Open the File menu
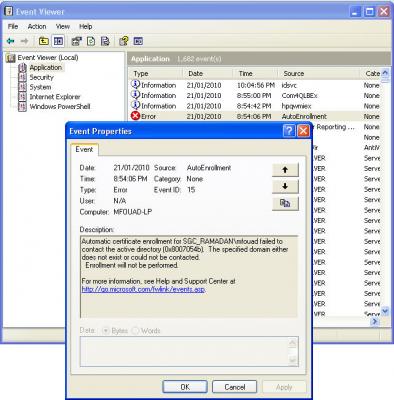 (13, 26)
